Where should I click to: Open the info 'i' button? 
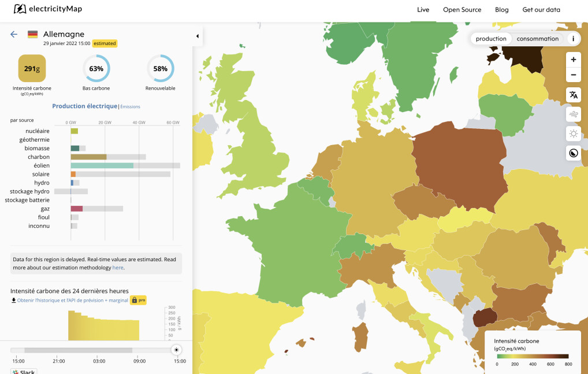[x=573, y=39]
